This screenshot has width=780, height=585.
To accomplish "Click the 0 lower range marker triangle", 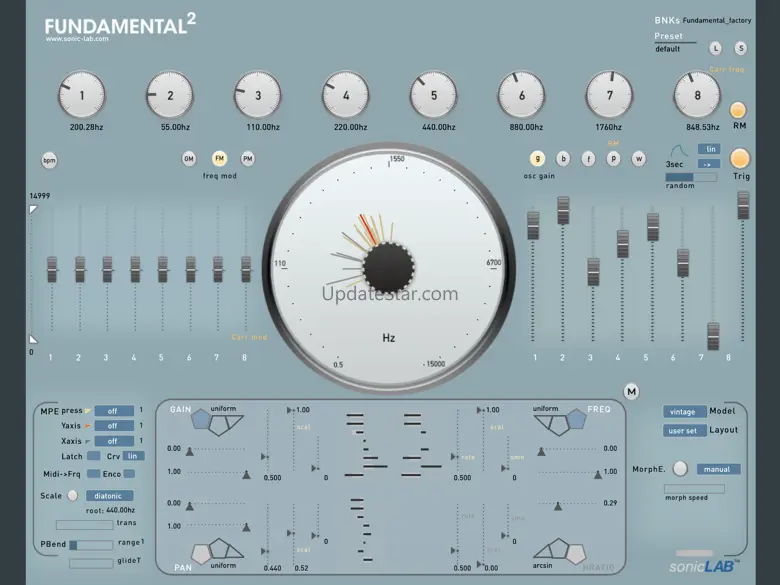I will (33, 339).
